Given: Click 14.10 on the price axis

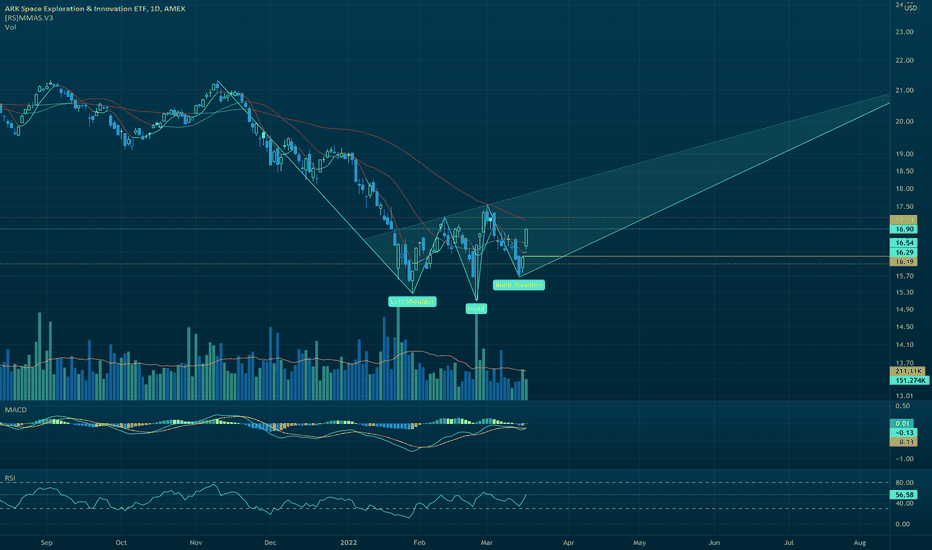Looking at the screenshot, I should tap(904, 345).
